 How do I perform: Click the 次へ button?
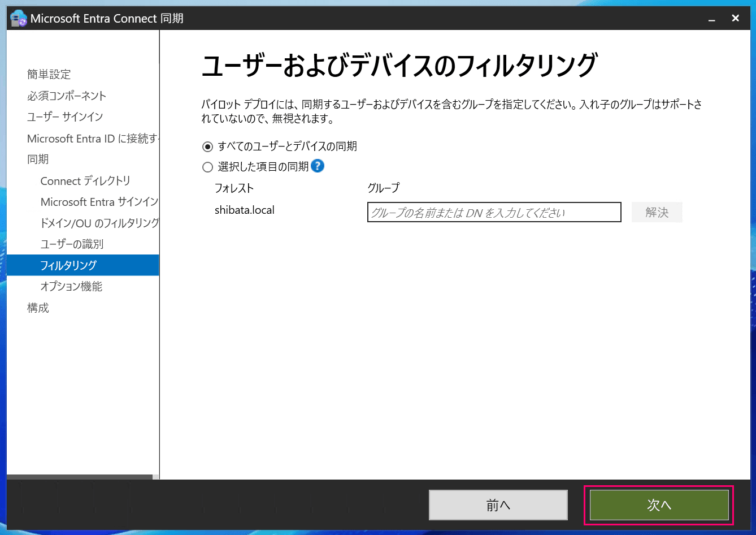pos(659,505)
